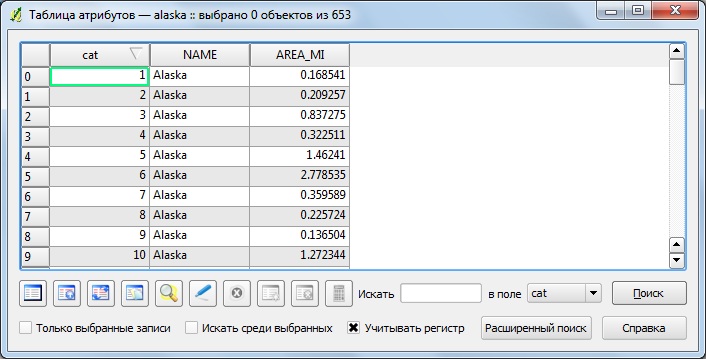Screen dimensions: 706x360
Task: Uncheck the 'Учитывать регистр' checkbox
Action: 353,328
